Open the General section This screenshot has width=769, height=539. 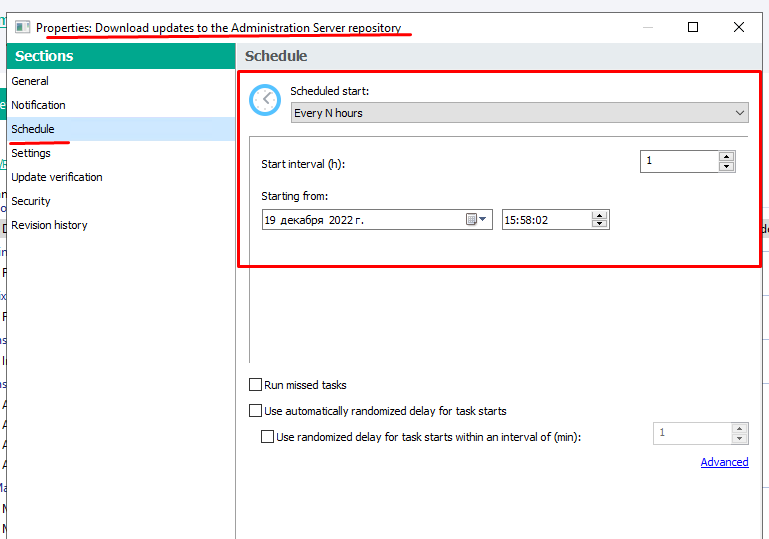point(30,81)
